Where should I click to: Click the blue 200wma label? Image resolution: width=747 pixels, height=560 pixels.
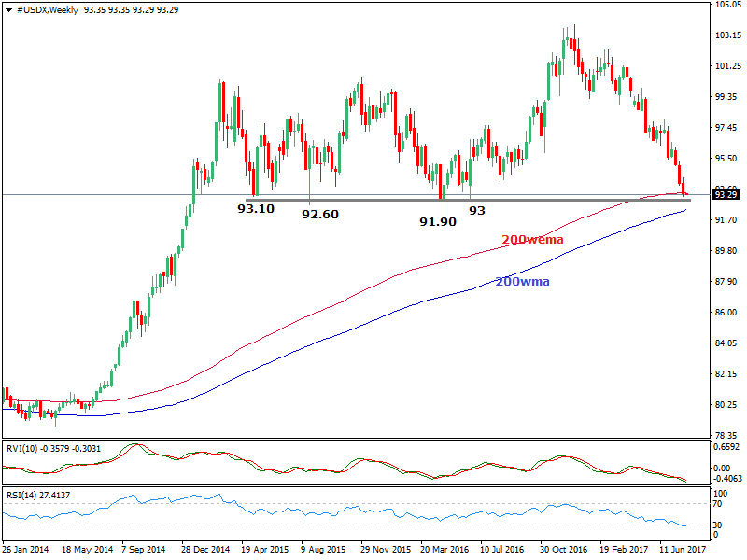click(x=523, y=280)
